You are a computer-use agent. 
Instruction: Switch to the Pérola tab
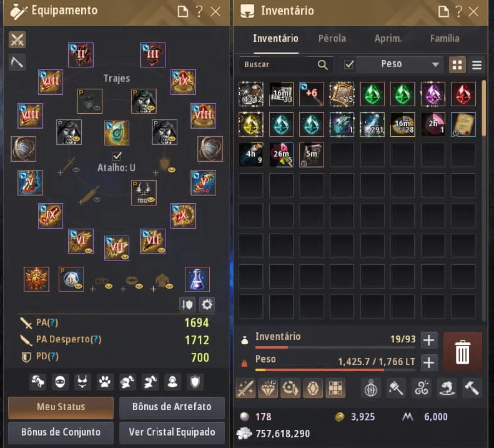coord(332,39)
